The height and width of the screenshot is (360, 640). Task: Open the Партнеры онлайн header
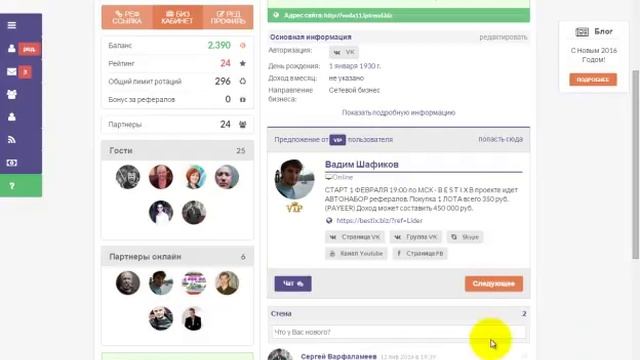pyautogui.click(x=178, y=257)
